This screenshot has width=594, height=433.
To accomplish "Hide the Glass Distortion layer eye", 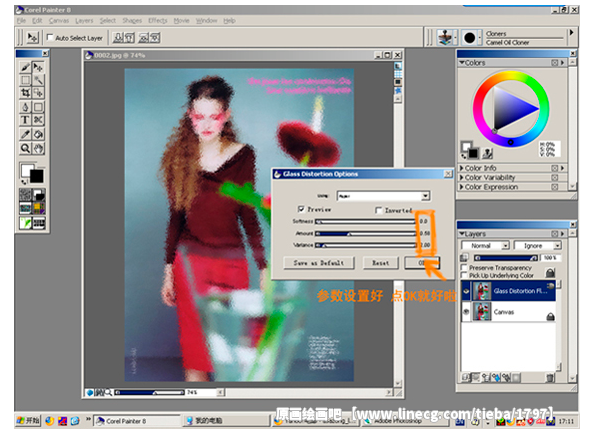I will [466, 291].
